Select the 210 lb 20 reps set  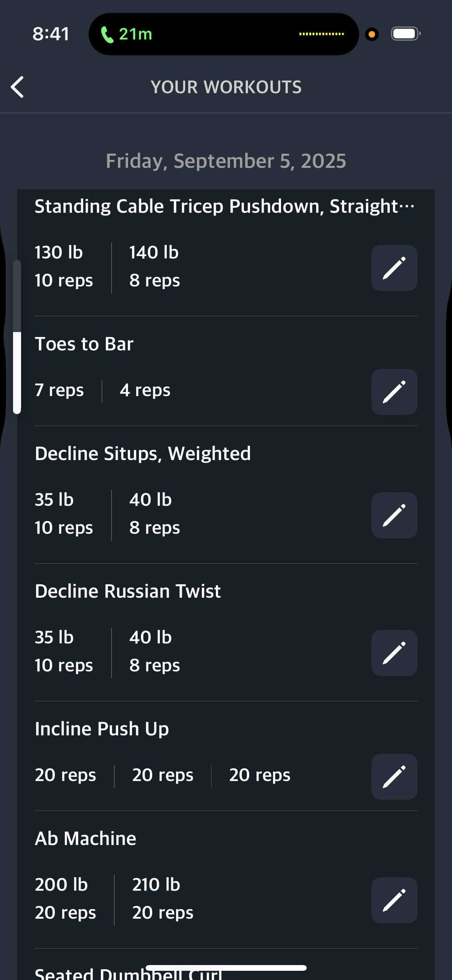point(163,899)
